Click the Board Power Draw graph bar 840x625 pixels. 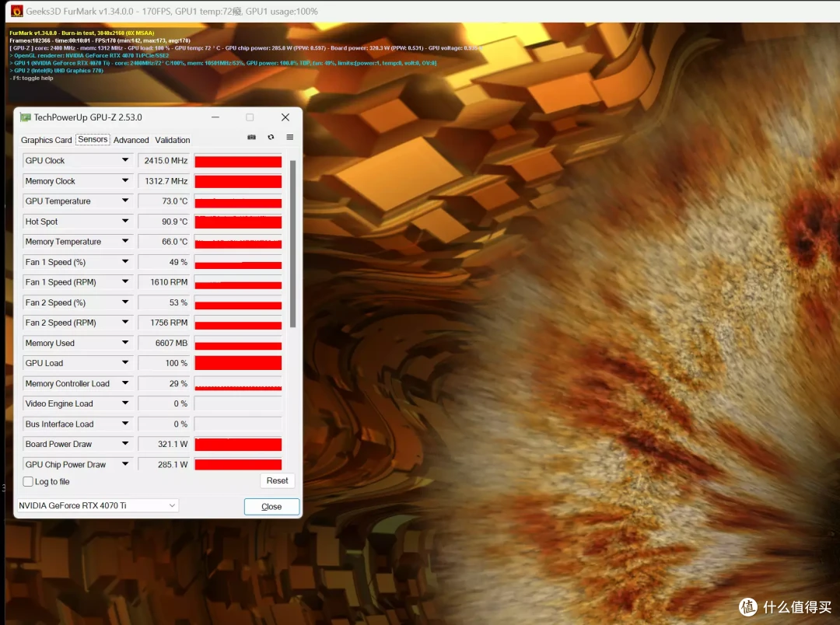click(238, 444)
